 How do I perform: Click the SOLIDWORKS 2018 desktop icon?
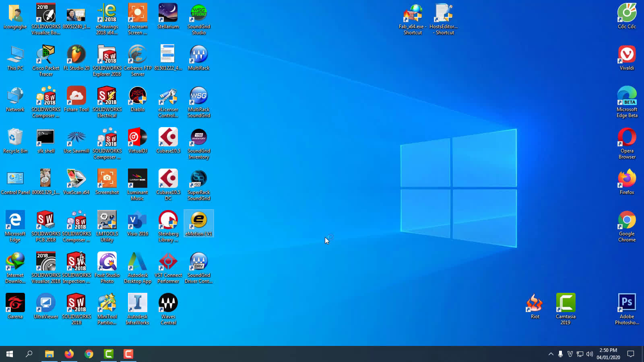76,309
